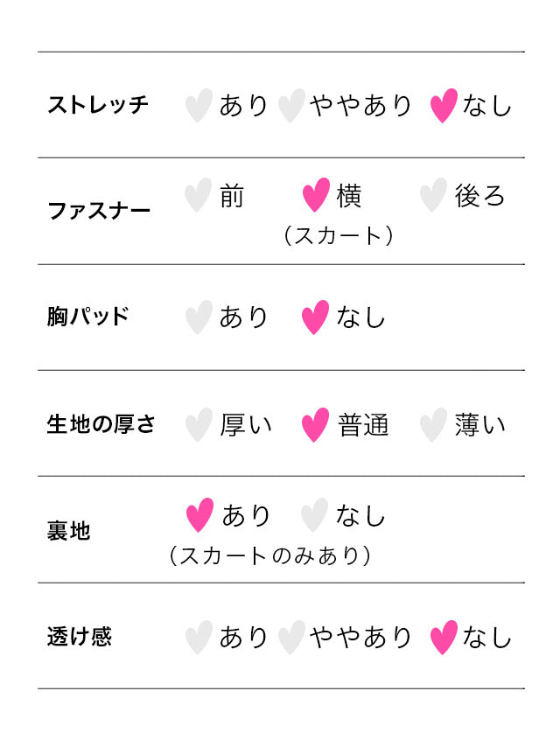Click the (スカートのみあり) note text
The width and height of the screenshot is (560, 747).
coord(269,555)
